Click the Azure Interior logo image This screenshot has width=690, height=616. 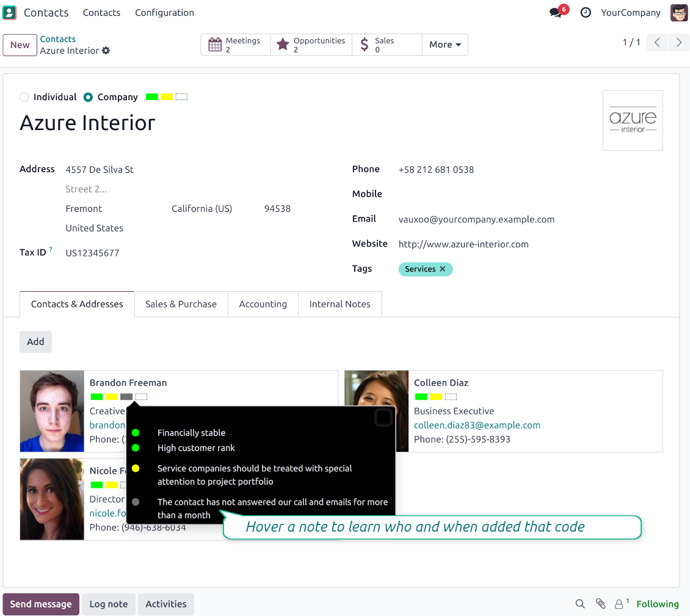tap(633, 120)
